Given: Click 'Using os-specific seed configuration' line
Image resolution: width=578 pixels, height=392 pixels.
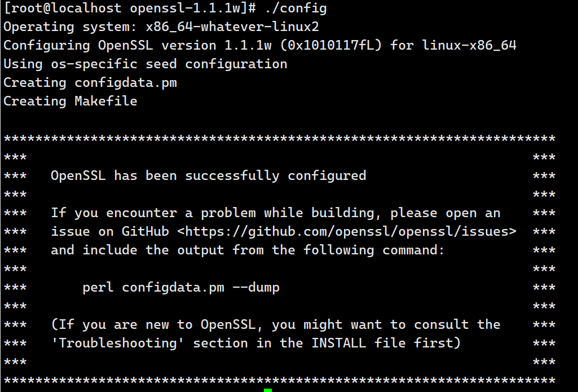Looking at the screenshot, I should (x=145, y=64).
